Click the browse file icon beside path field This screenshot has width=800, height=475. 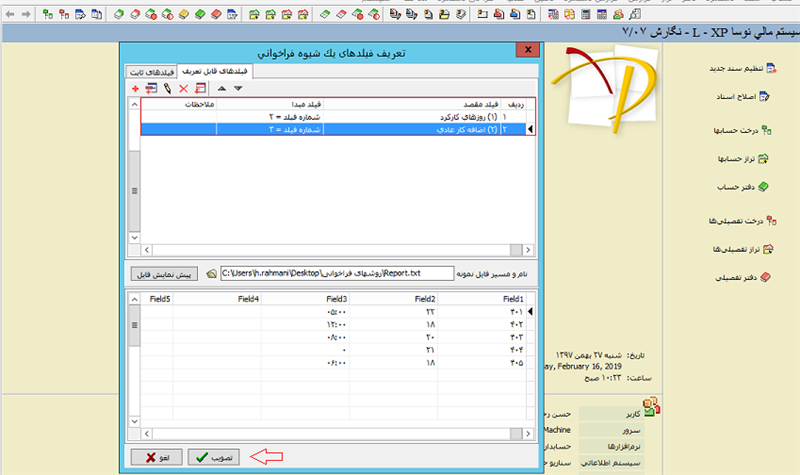(x=210, y=272)
